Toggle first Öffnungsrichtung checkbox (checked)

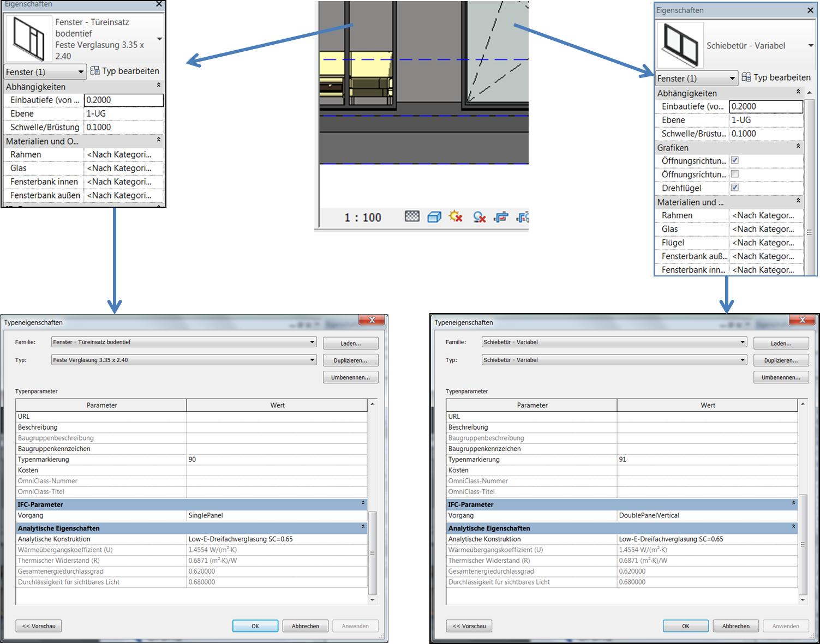point(735,160)
